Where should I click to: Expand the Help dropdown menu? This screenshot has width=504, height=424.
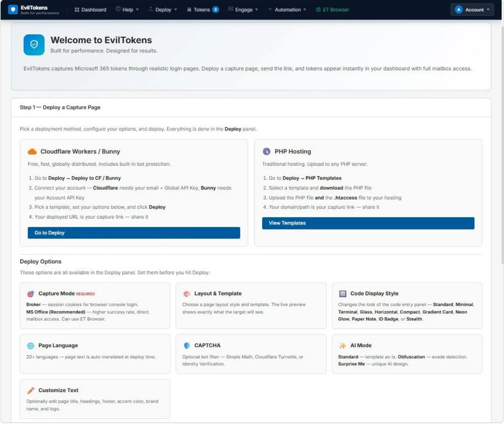(x=127, y=10)
